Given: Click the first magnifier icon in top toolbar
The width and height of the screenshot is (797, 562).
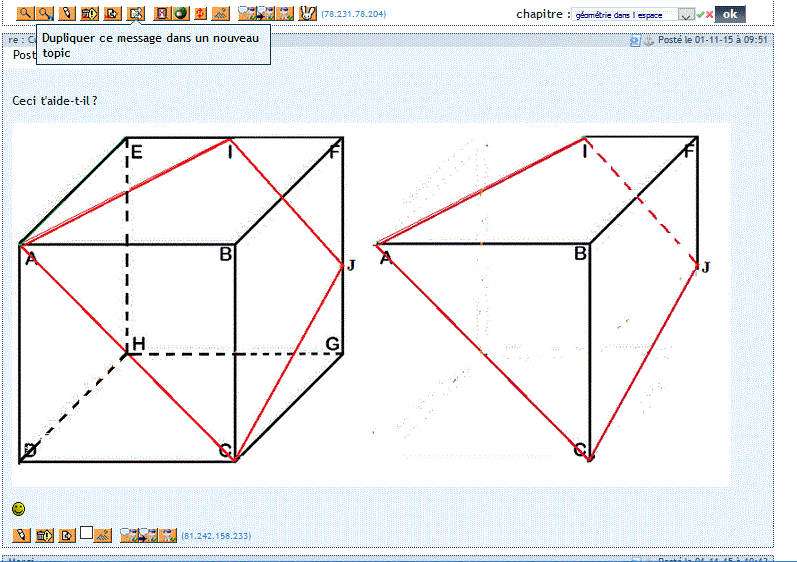Looking at the screenshot, I should click(25, 14).
